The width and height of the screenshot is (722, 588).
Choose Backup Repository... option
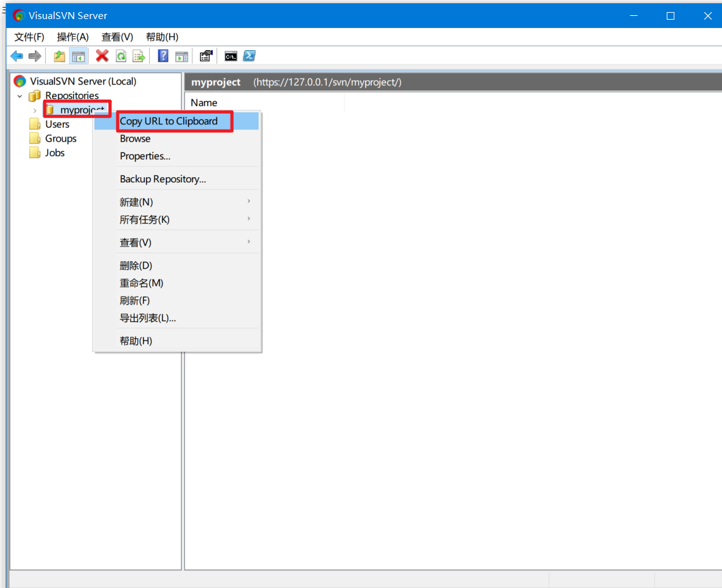coord(177,179)
